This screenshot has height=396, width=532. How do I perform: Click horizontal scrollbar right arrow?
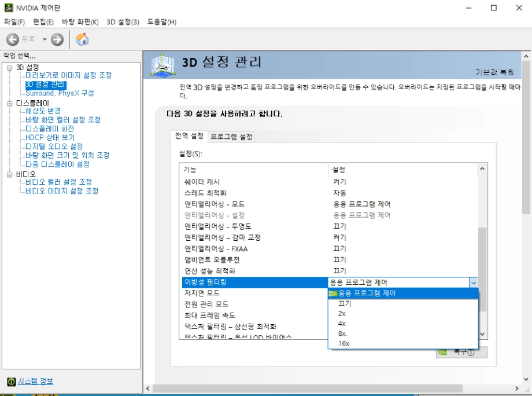517,388
